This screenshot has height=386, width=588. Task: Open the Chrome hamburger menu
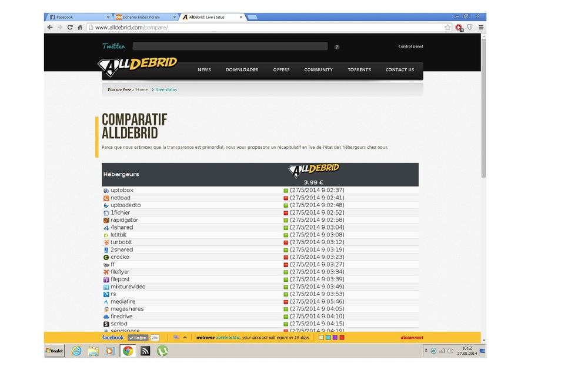pos(481,28)
